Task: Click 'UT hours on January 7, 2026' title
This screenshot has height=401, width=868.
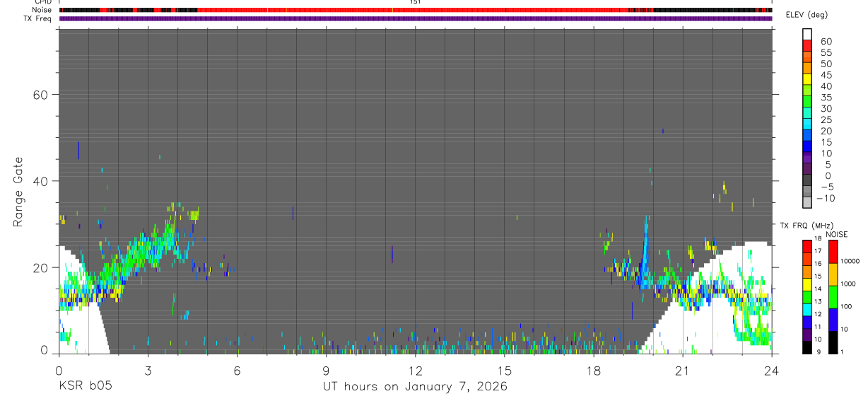Action: 415,387
